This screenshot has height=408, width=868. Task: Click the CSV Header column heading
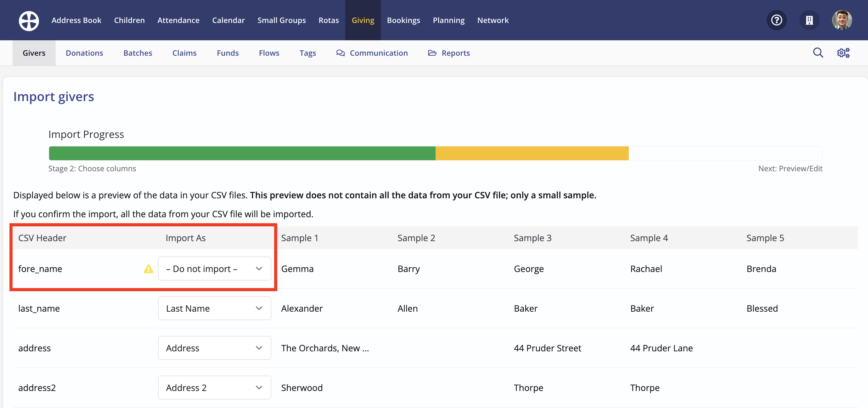[42, 238]
